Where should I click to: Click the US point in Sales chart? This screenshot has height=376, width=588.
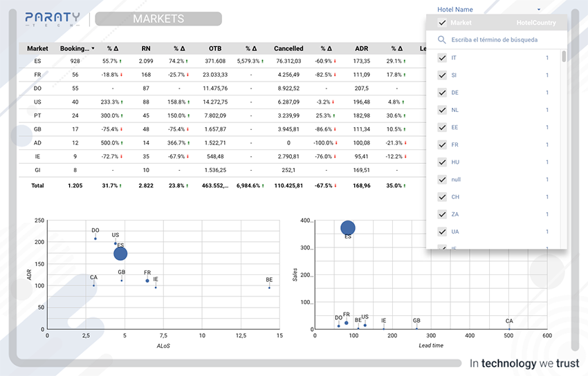[365, 325]
